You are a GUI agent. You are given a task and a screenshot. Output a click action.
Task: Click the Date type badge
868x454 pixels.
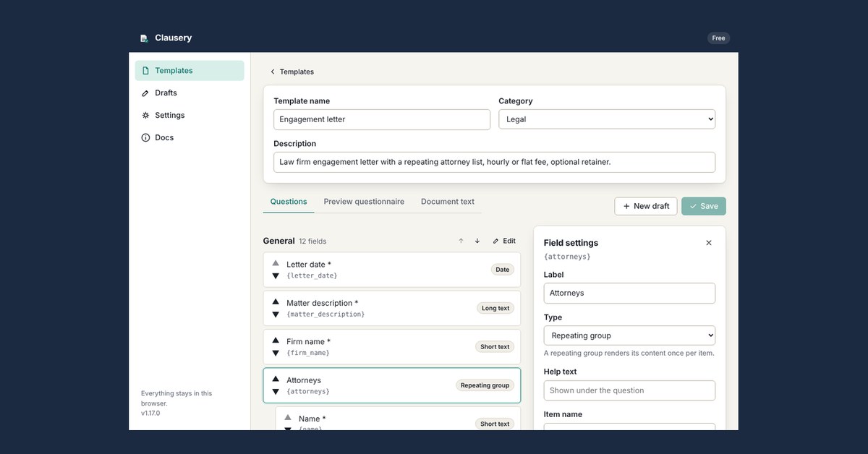click(503, 270)
